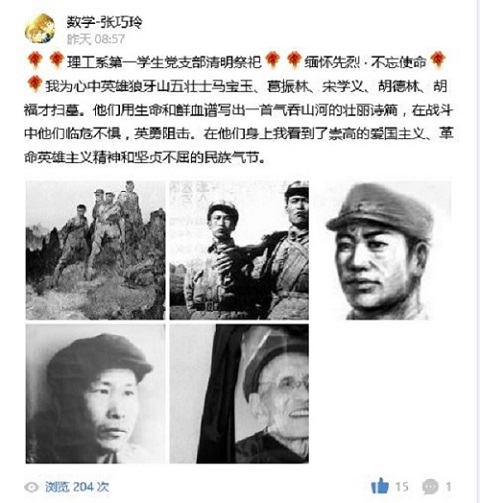480x503 pixels.
Task: Click the eye view-count icon
Action: 32,487
